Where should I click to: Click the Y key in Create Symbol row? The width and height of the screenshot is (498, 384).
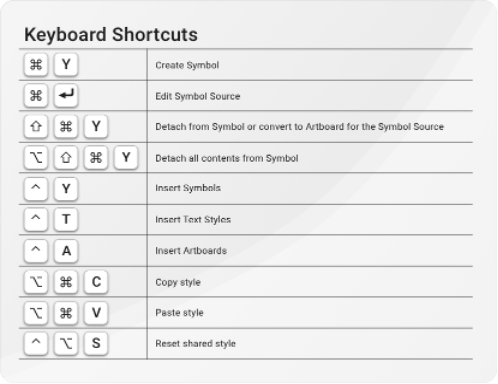(66, 64)
